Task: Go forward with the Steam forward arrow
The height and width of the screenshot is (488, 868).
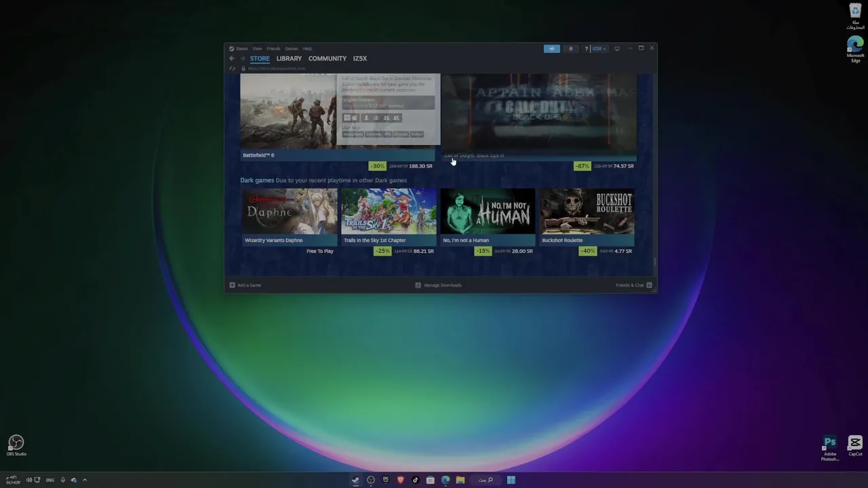Action: tap(242, 58)
